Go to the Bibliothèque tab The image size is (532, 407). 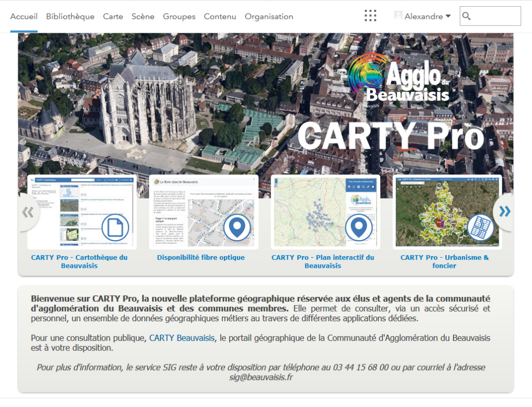click(70, 17)
